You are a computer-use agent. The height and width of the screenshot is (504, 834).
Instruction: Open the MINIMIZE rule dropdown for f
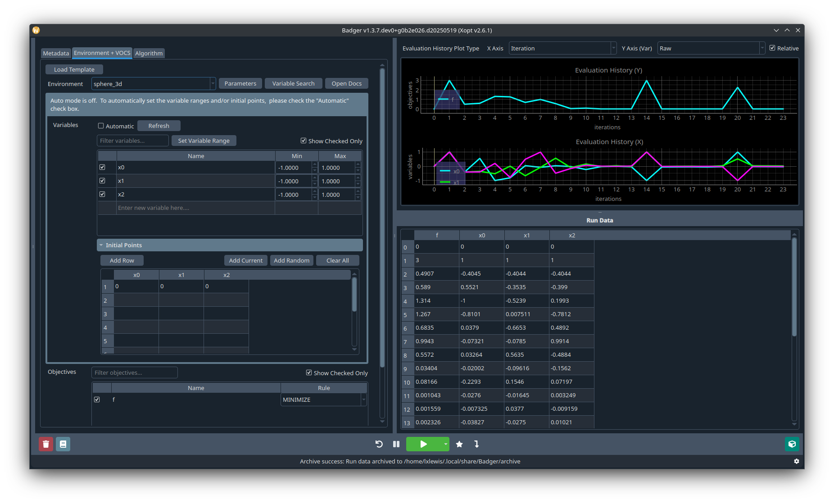pyautogui.click(x=324, y=400)
